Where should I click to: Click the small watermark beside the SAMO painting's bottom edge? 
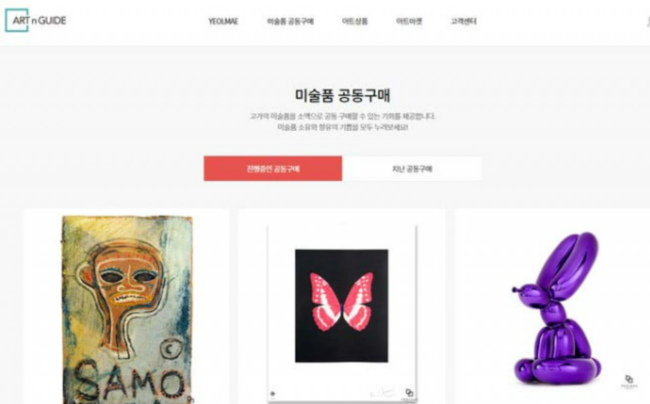190,399
